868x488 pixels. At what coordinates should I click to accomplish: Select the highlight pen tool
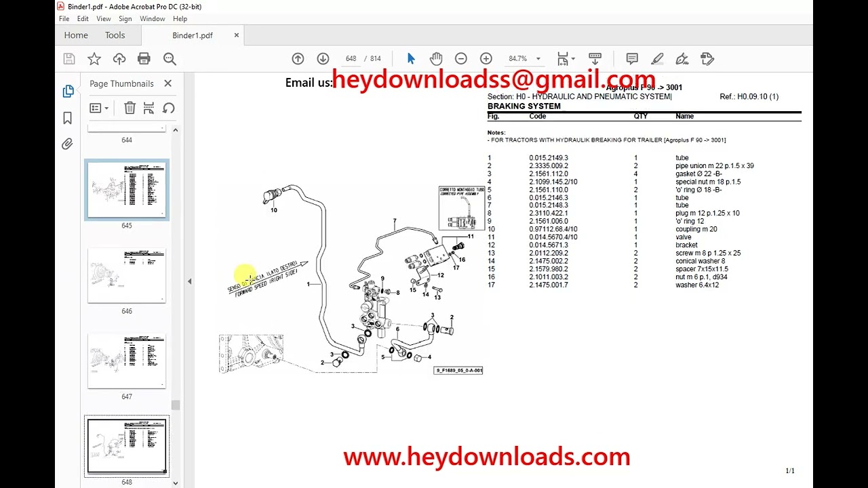click(657, 59)
